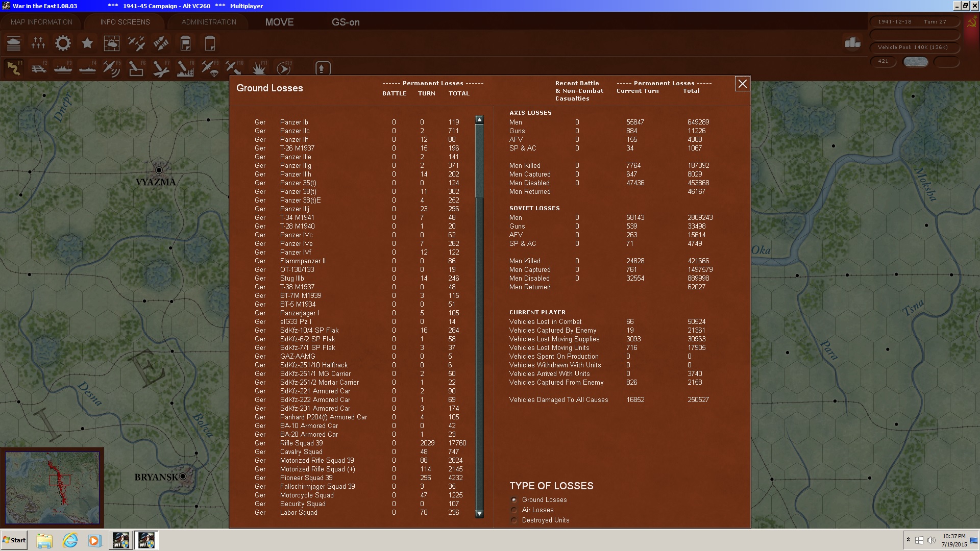Select Destroyed Units radio option

514,520
